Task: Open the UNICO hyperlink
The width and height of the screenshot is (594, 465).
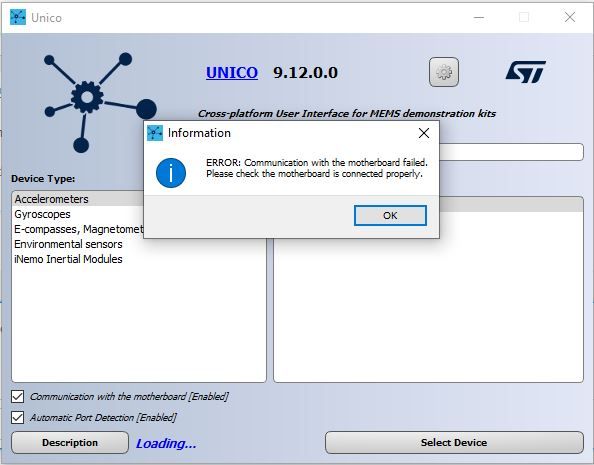Action: [x=232, y=72]
